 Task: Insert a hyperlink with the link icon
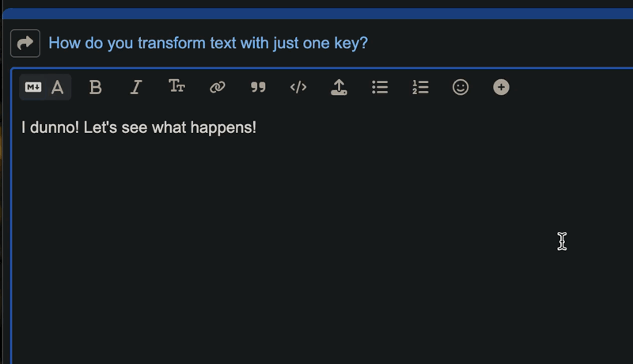218,87
